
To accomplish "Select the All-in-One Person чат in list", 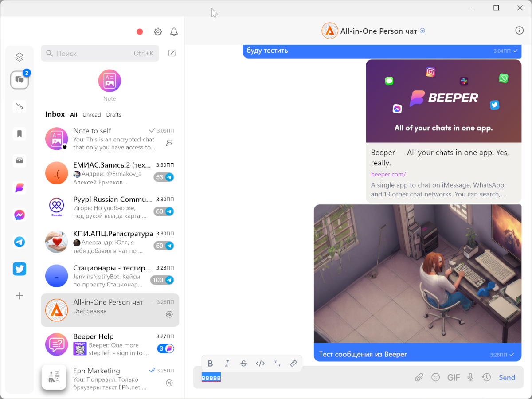I will [x=110, y=310].
